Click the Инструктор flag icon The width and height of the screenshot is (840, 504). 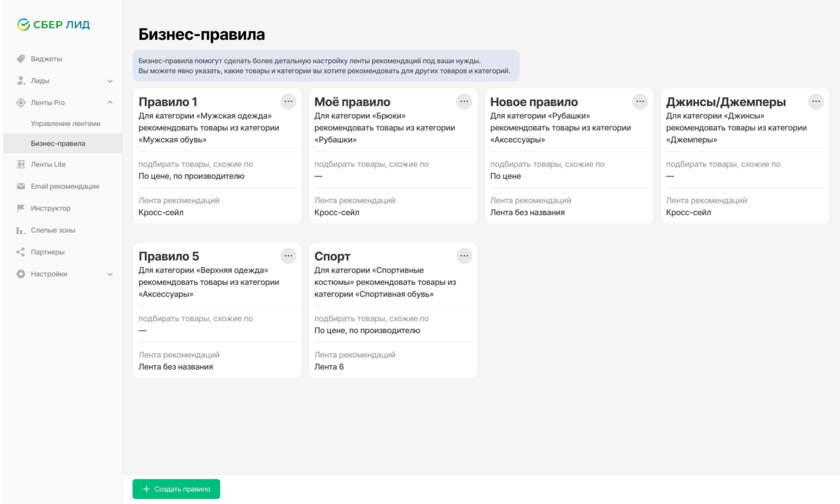(21, 208)
